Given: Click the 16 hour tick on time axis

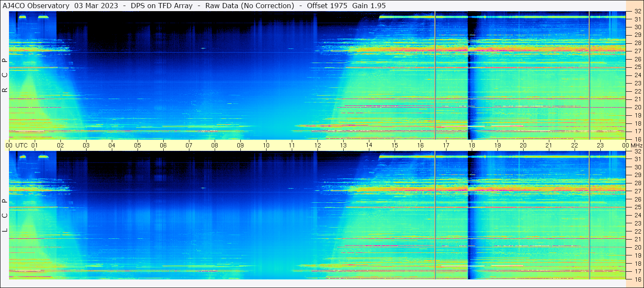Looking at the screenshot, I should tap(420, 145).
